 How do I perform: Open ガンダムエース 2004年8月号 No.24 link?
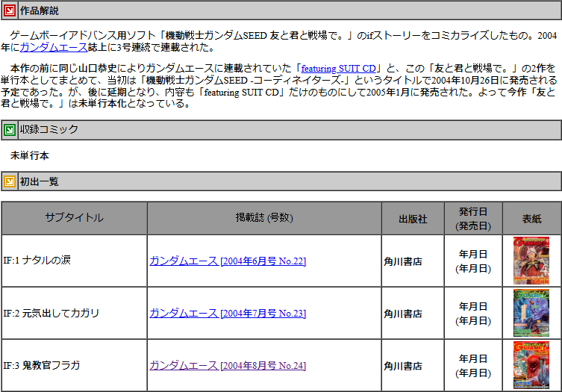(x=228, y=365)
